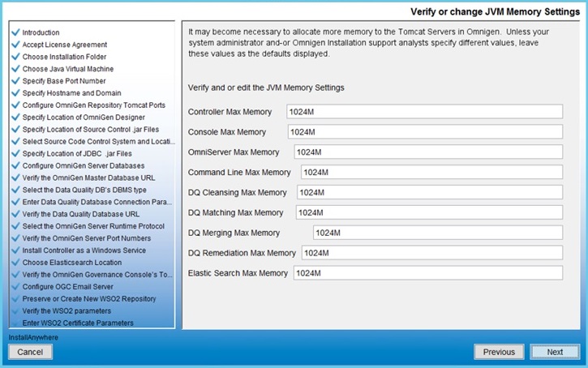
Task: Click checkmark for Verify the OmniGen Server Port Numbers
Action: pyautogui.click(x=15, y=238)
